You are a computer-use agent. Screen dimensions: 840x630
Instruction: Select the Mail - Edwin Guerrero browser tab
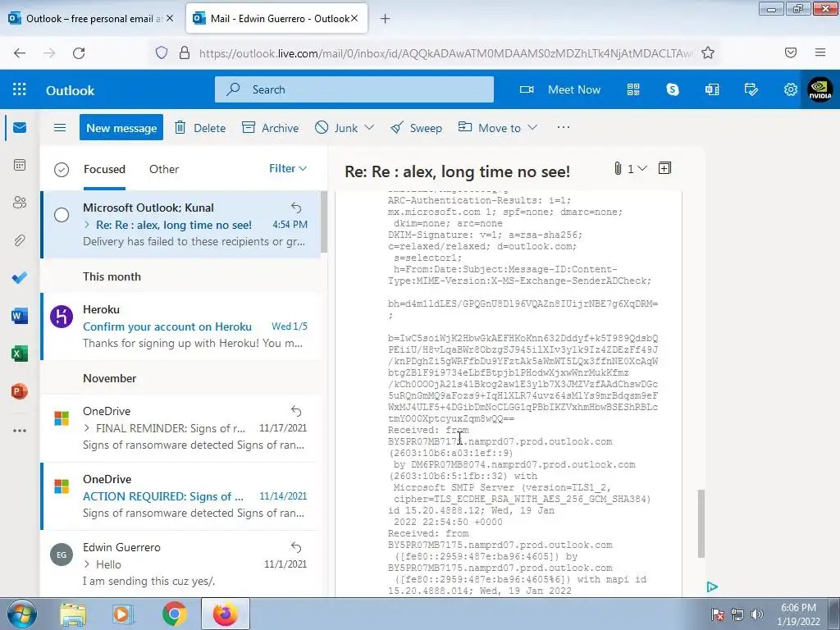(x=277, y=19)
